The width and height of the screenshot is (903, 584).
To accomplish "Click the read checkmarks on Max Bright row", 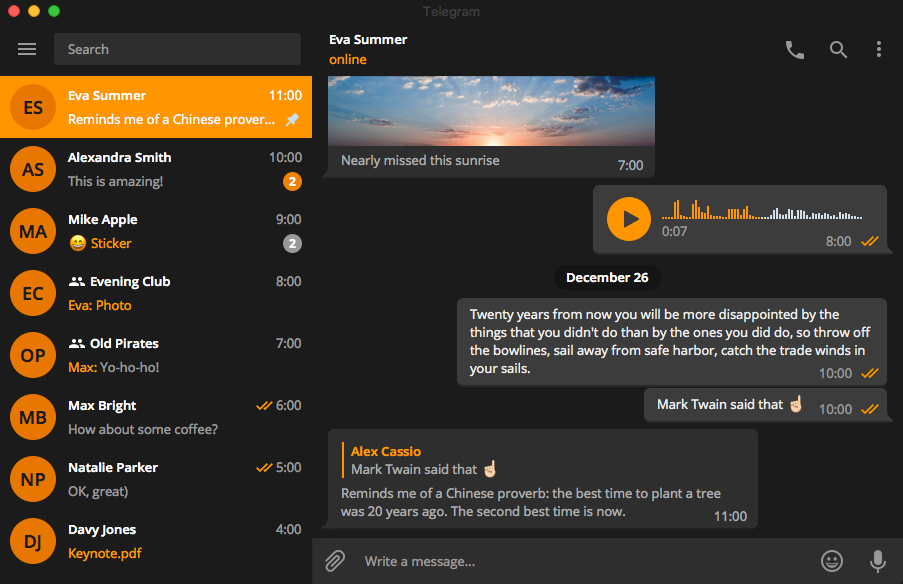I will click(264, 405).
